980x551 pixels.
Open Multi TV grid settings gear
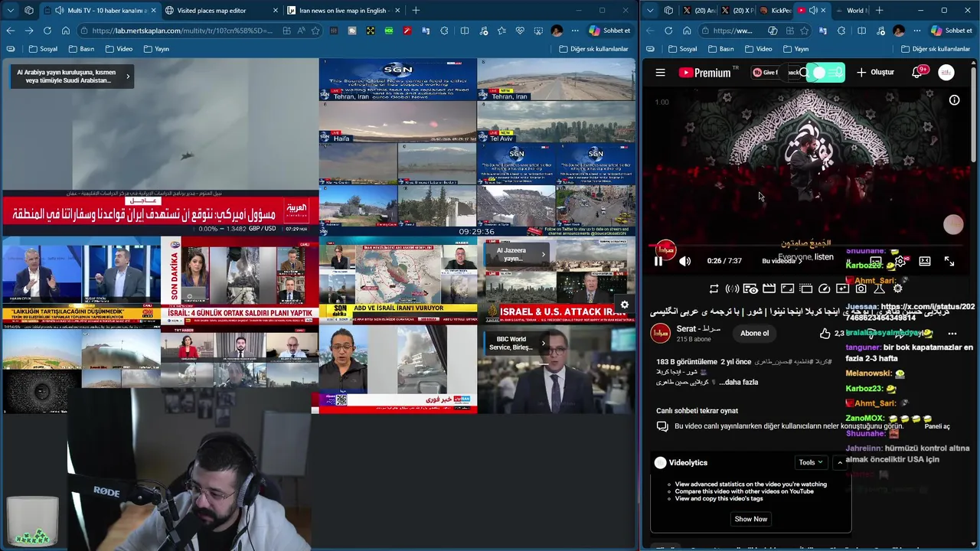625,305
